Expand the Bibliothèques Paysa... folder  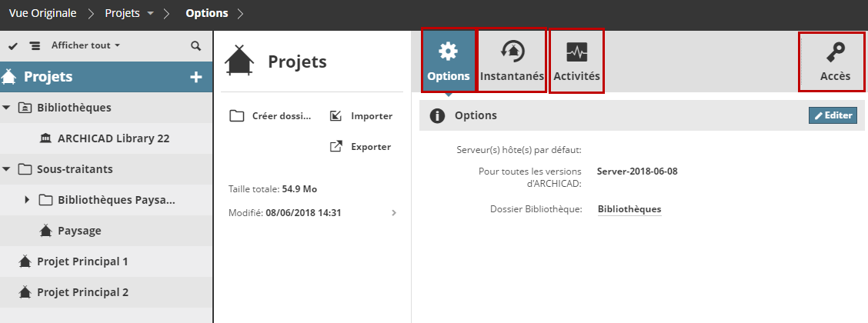[27, 200]
